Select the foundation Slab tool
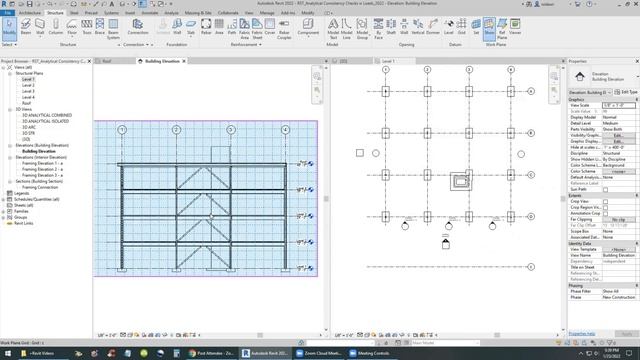This screenshot has height=360, width=640. 191,27
